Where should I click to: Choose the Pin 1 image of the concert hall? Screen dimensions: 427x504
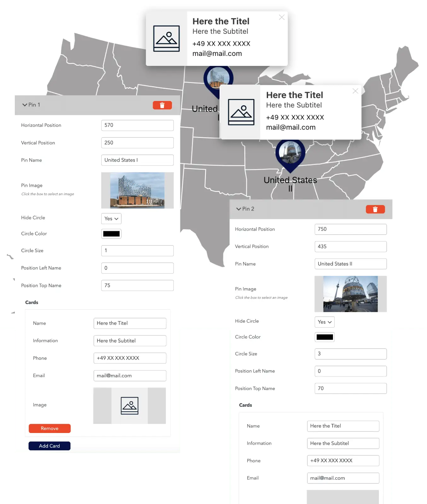(137, 190)
